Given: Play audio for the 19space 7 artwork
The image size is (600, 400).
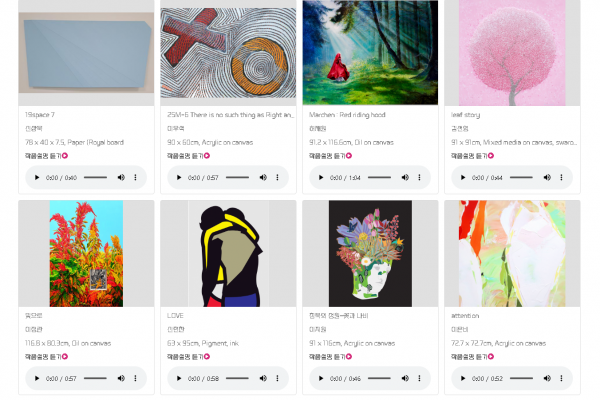Looking at the screenshot, I should 37,178.
